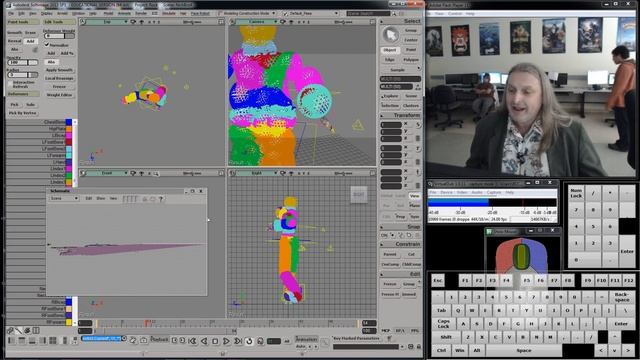This screenshot has width=640, height=360.
Task: Click the Explore button
Action: coord(390,96)
